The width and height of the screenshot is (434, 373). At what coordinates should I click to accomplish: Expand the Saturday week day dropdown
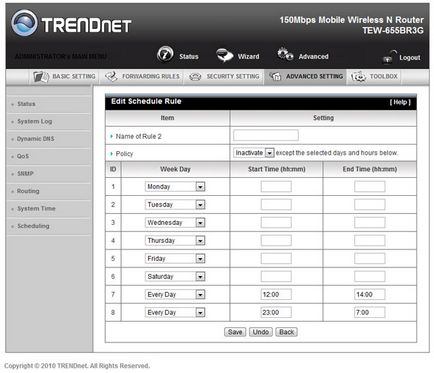[x=175, y=276]
